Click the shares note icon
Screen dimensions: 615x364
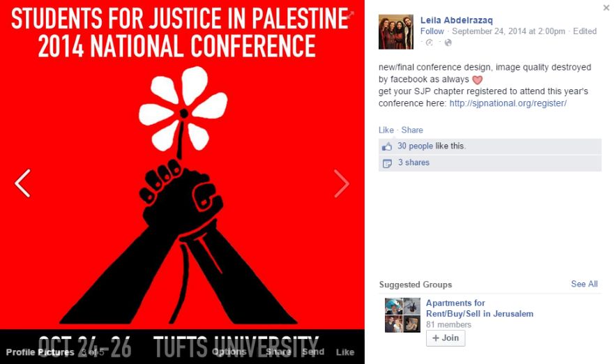[x=387, y=163]
